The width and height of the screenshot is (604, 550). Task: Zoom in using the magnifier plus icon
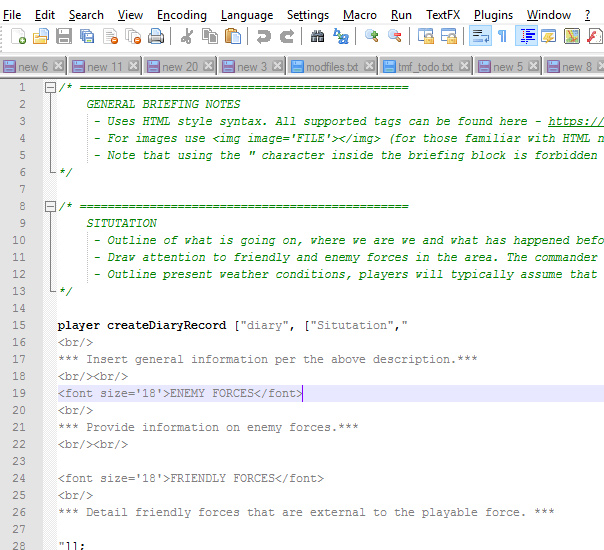[x=372, y=36]
